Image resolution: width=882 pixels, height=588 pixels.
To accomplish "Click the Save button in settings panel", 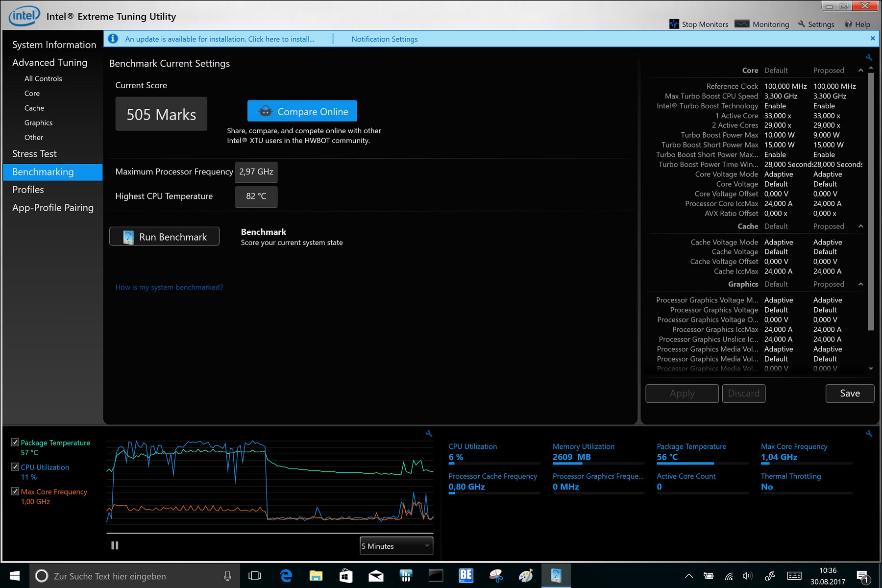I will 850,393.
